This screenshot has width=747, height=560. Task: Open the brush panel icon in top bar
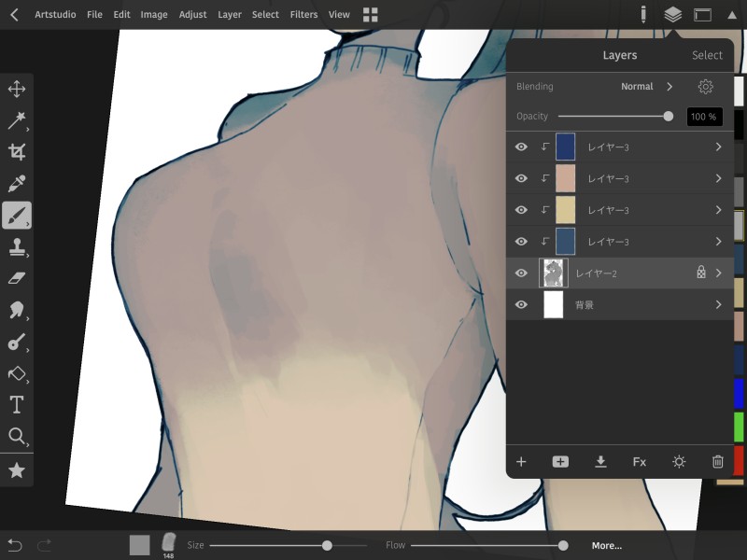(643, 15)
